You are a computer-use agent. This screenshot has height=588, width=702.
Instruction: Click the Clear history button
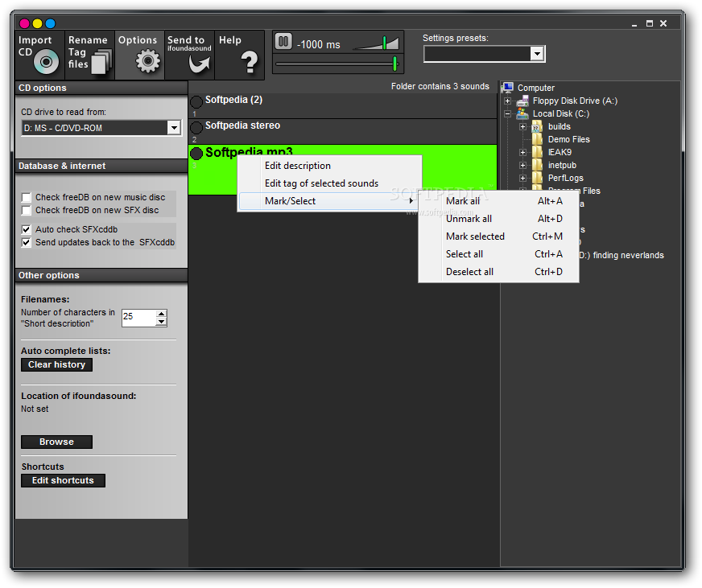pyautogui.click(x=56, y=364)
